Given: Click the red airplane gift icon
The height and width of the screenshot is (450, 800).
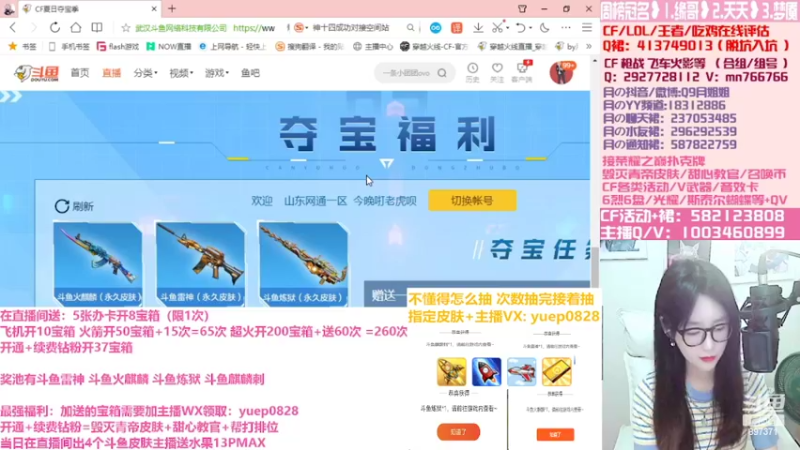Looking at the screenshot, I should click(521, 371).
